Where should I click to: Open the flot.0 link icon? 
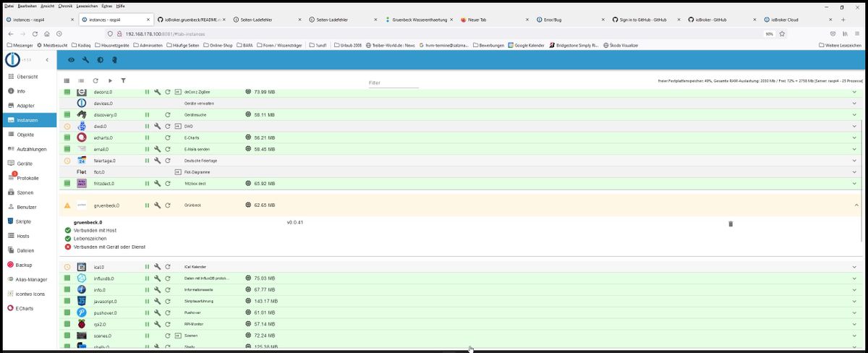[178, 172]
